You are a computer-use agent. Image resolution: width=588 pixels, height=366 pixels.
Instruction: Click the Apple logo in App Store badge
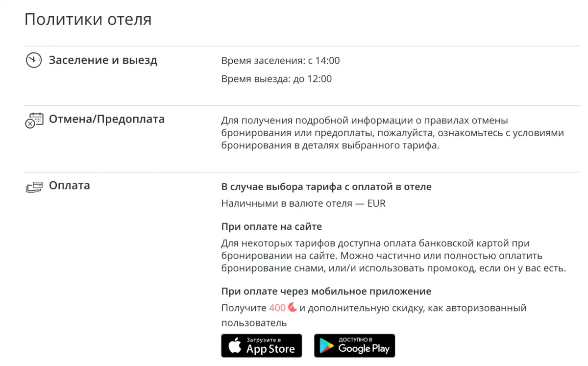[235, 346]
